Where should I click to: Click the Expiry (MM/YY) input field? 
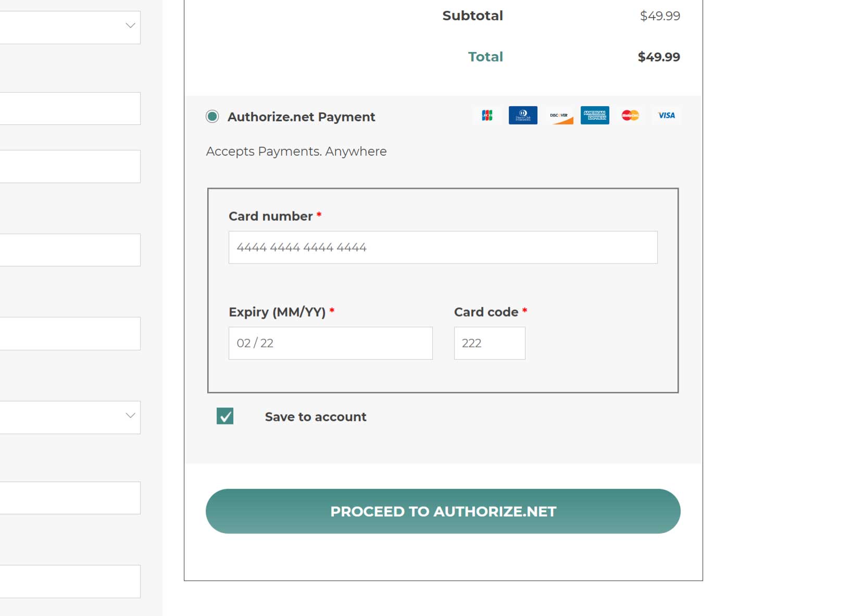(x=330, y=343)
